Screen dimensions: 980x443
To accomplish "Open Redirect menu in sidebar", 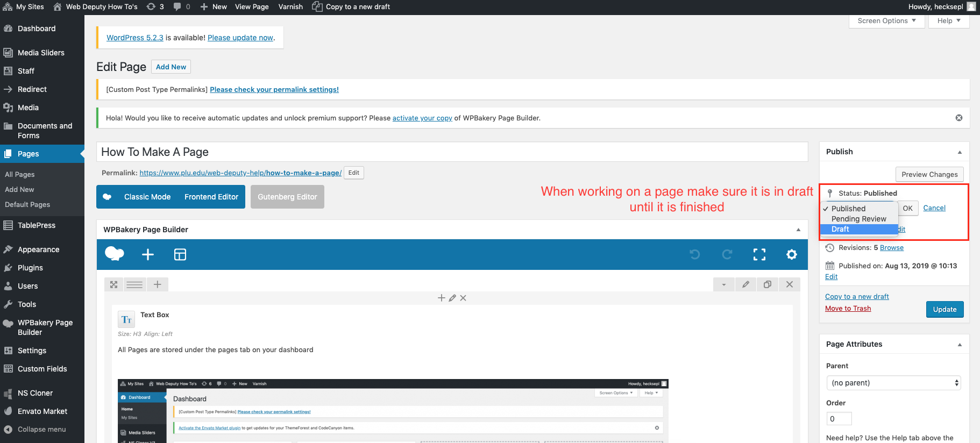I will [x=32, y=89].
